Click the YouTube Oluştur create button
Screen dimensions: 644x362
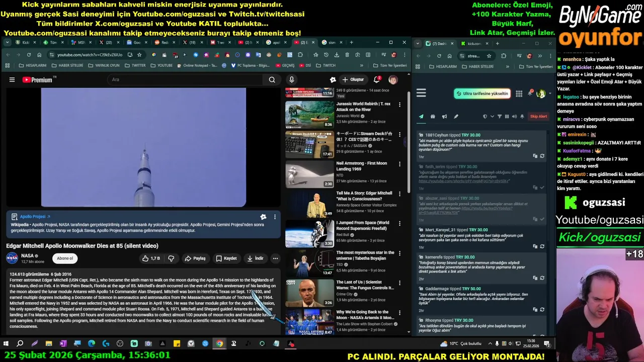(353, 79)
